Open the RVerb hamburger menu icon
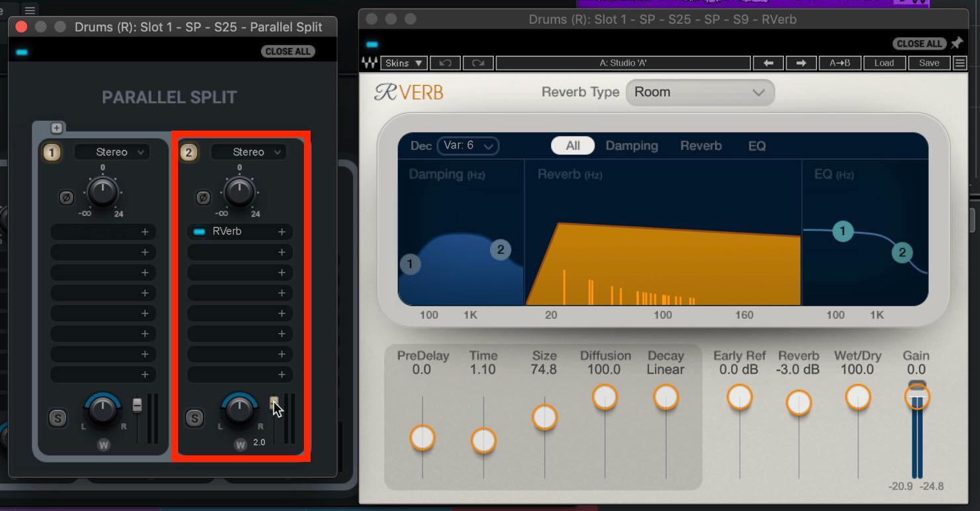Viewport: 980px width, 511px height. point(959,63)
